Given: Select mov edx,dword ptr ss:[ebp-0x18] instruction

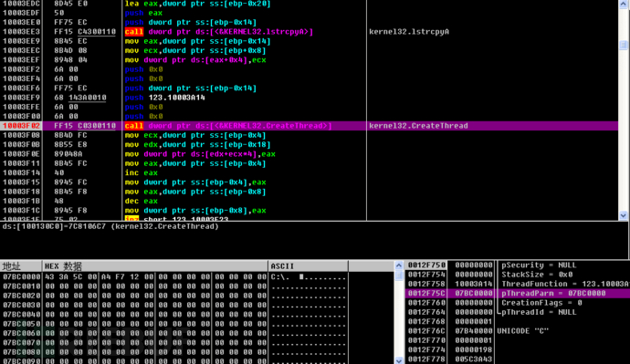Looking at the screenshot, I should click(x=198, y=144).
